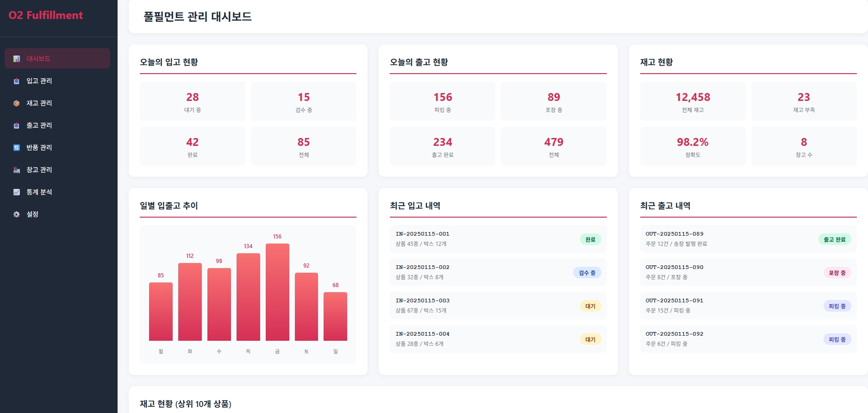The height and width of the screenshot is (413, 868).
Task: Click the 통계 분석 graph icon
Action: pyautogui.click(x=17, y=192)
